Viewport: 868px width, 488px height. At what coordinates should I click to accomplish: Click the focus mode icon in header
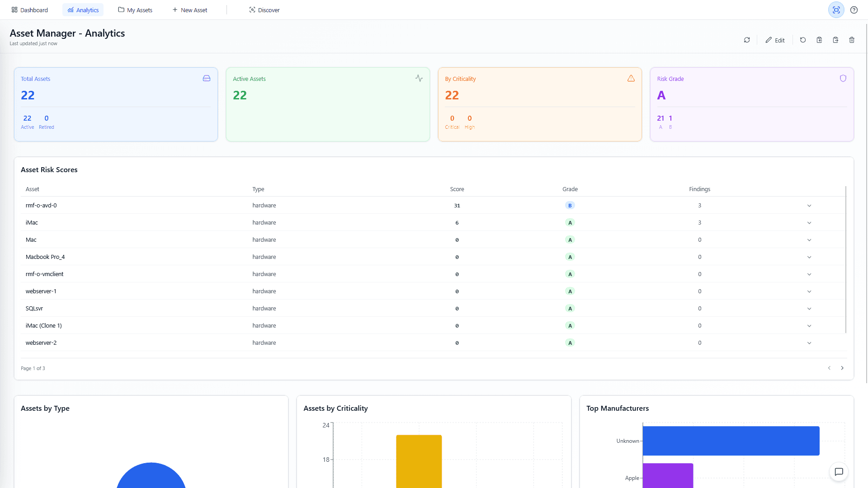pyautogui.click(x=836, y=9)
